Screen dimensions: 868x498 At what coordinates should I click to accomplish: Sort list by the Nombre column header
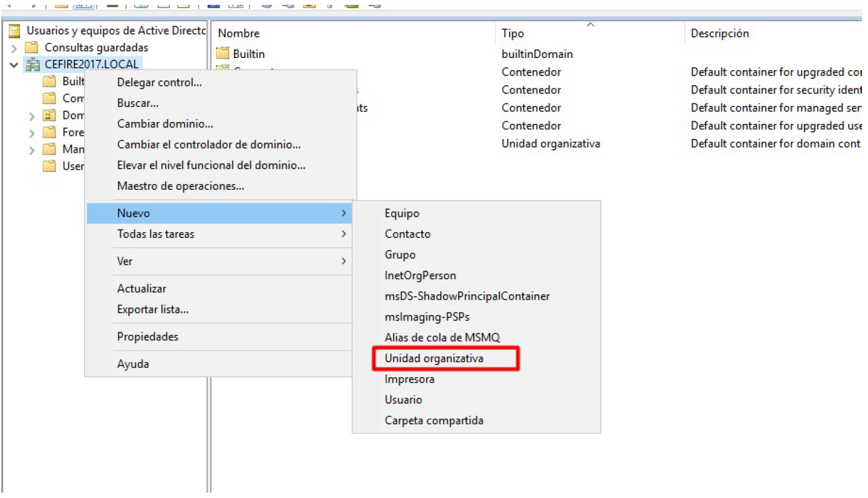(238, 34)
